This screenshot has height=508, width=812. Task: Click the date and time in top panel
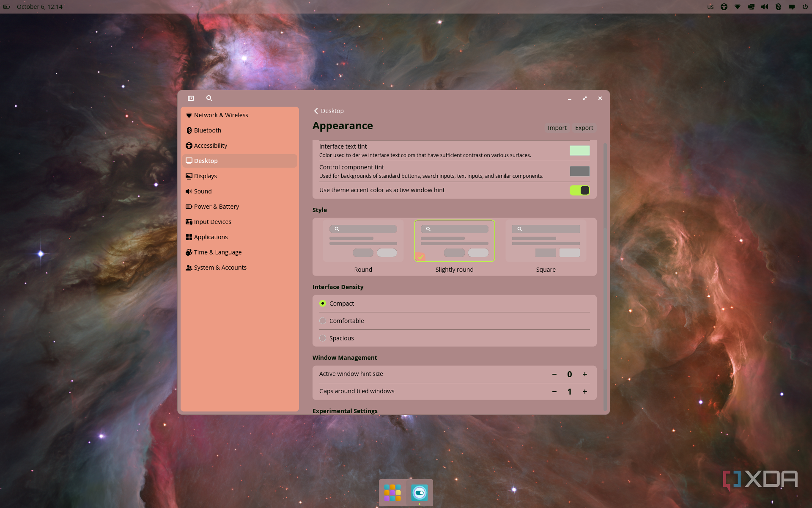[x=40, y=7]
